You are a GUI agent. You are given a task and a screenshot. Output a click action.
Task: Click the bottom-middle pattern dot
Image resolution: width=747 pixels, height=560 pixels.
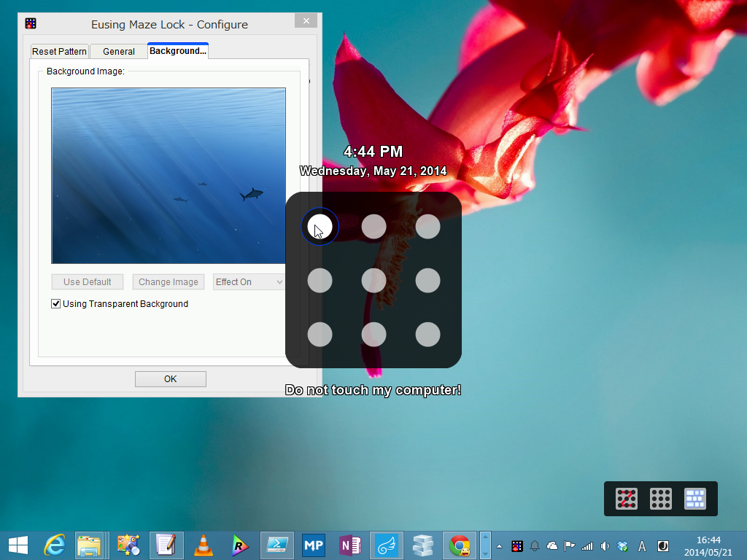click(374, 334)
